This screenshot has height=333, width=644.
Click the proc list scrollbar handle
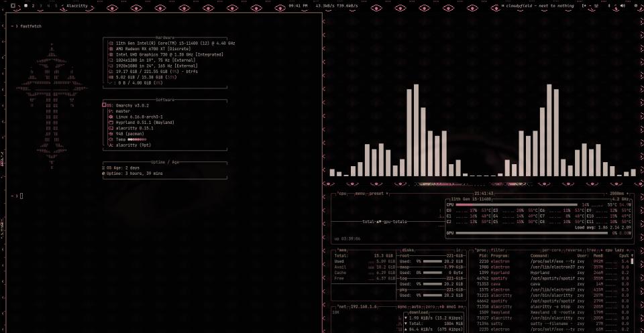point(632,261)
